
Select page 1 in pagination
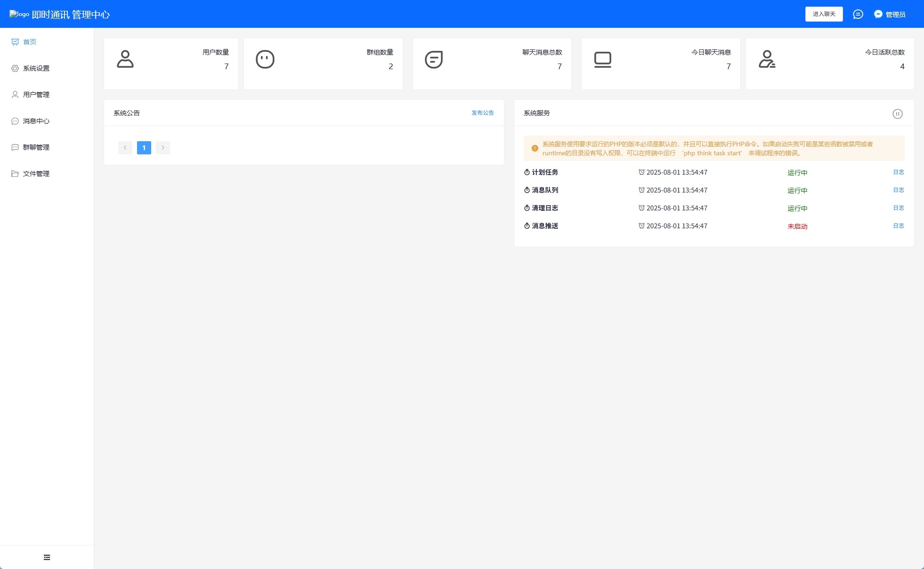144,148
